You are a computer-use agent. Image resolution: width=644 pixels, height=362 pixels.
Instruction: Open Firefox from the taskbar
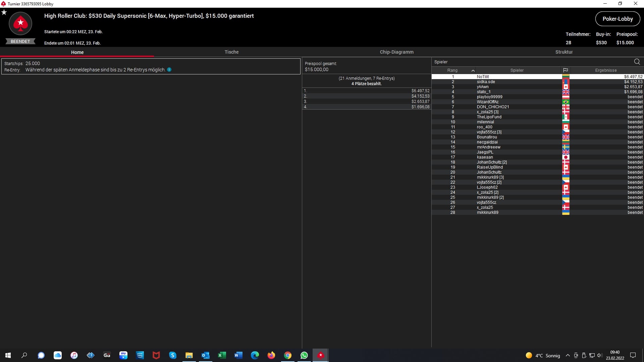(271, 355)
